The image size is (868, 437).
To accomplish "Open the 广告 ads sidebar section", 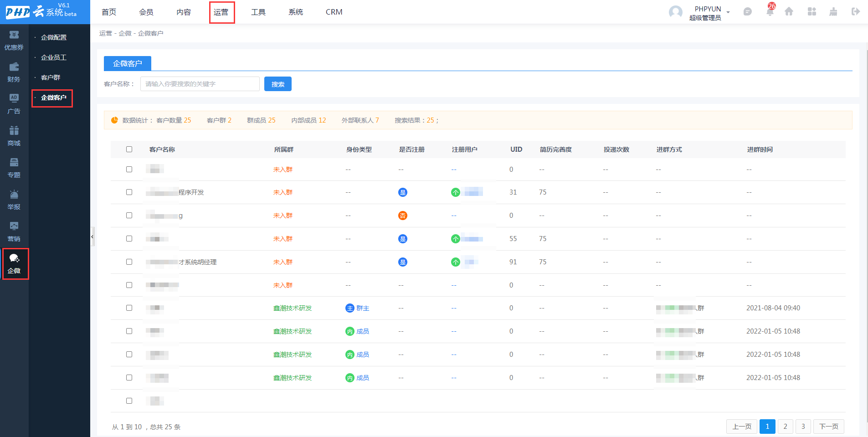I will point(14,104).
